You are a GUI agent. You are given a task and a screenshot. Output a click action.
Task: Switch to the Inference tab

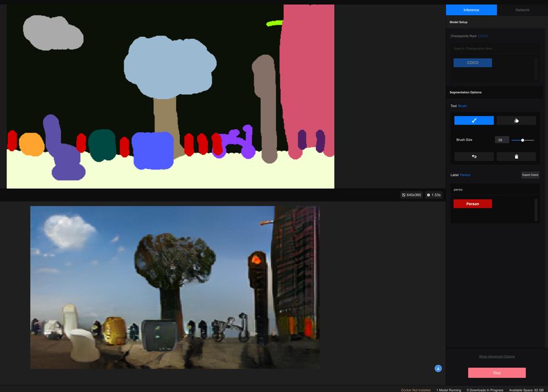[x=471, y=10]
